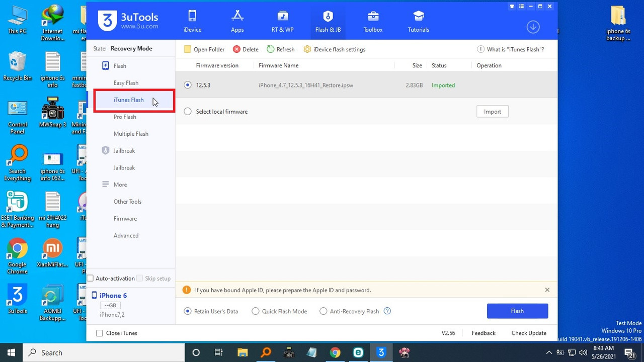Select Easy Flash in the sidebar

[126, 83]
